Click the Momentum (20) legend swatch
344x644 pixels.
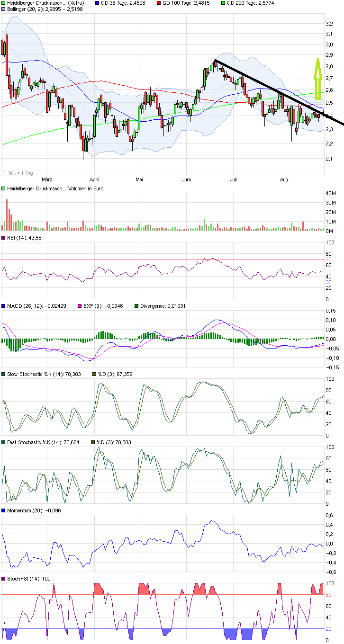pyautogui.click(x=4, y=510)
